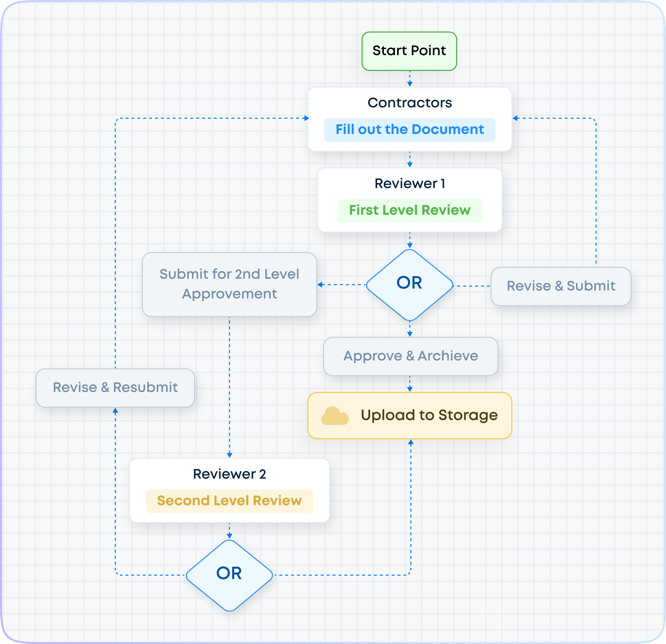Click the Revise & Submit node
The width and height of the screenshot is (666, 644).
point(561,286)
